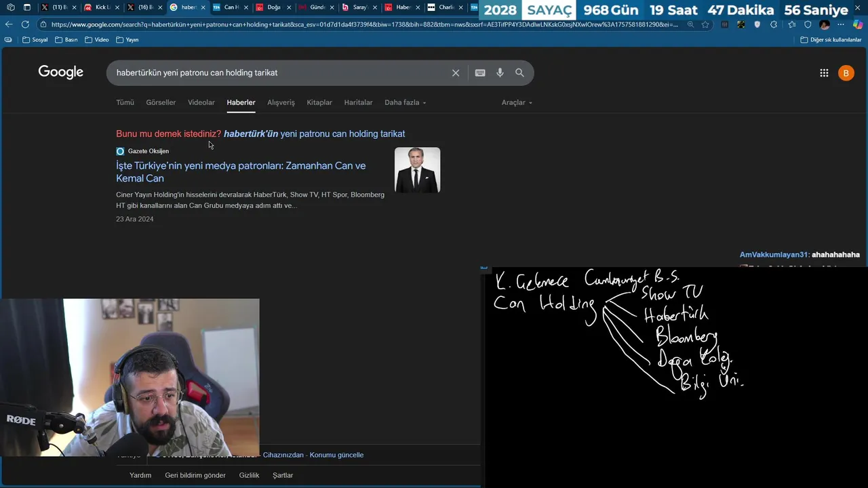Open the browser profile picture
The image size is (868, 488).
[825, 24]
